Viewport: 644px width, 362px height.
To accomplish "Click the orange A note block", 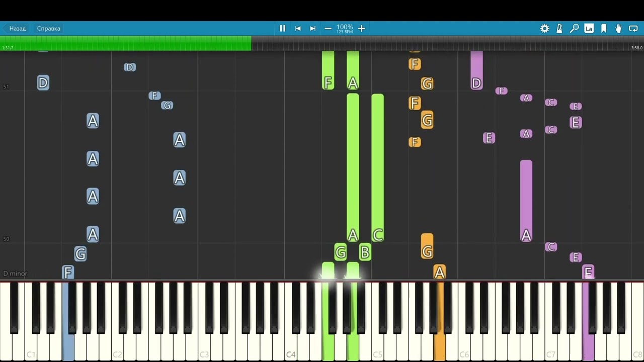I will pyautogui.click(x=439, y=272).
